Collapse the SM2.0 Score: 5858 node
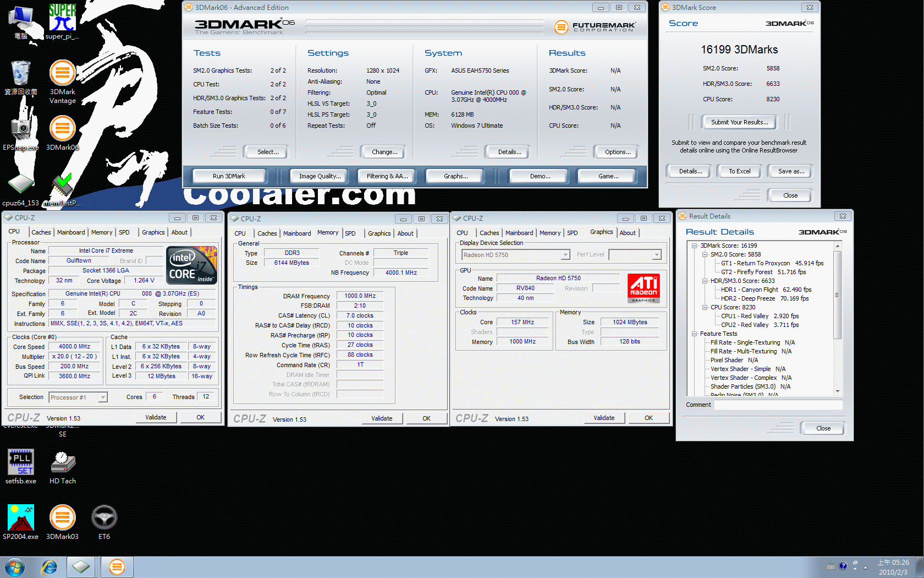924x578 pixels. pyautogui.click(x=705, y=254)
